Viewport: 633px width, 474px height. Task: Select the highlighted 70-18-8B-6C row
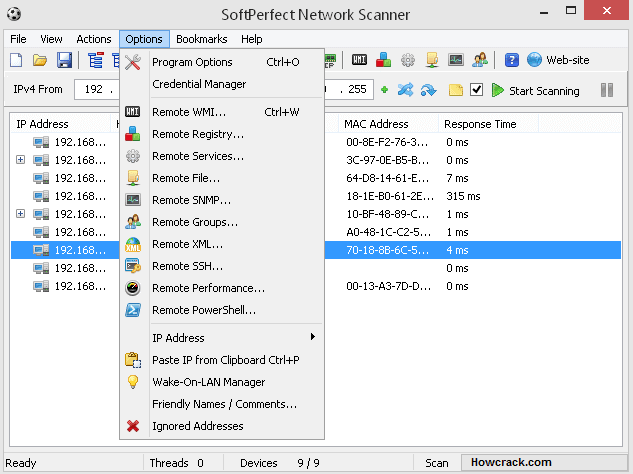point(316,250)
